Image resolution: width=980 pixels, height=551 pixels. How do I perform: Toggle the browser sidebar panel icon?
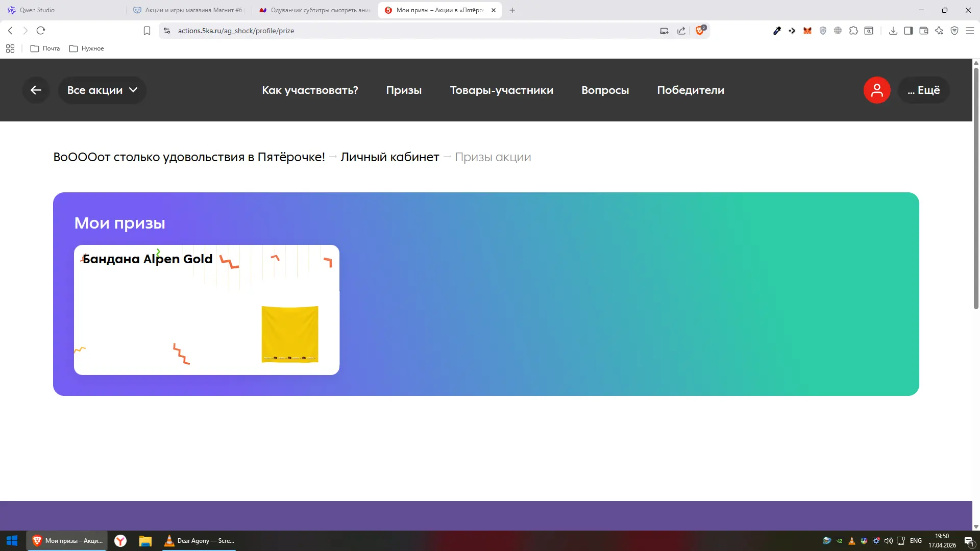pos(909,31)
